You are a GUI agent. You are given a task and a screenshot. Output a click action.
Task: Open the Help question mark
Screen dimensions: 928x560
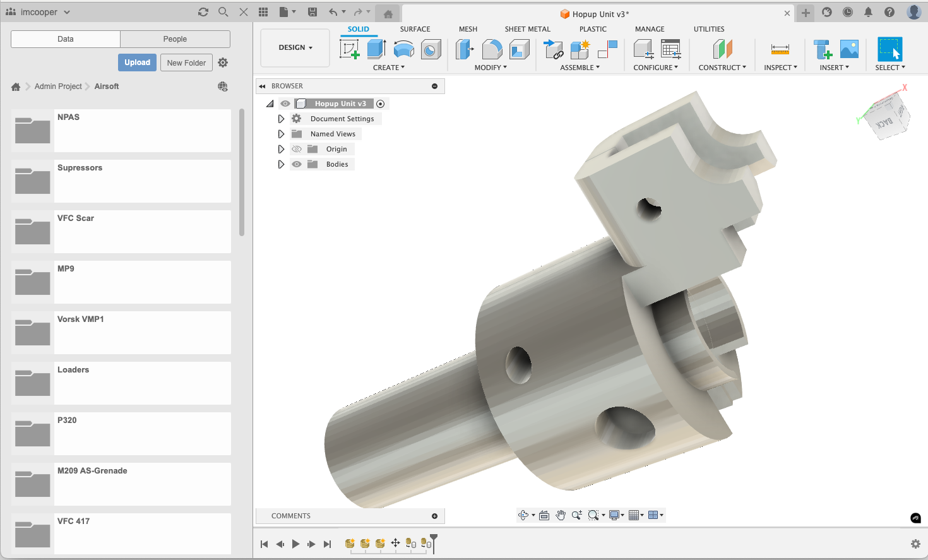tap(889, 12)
